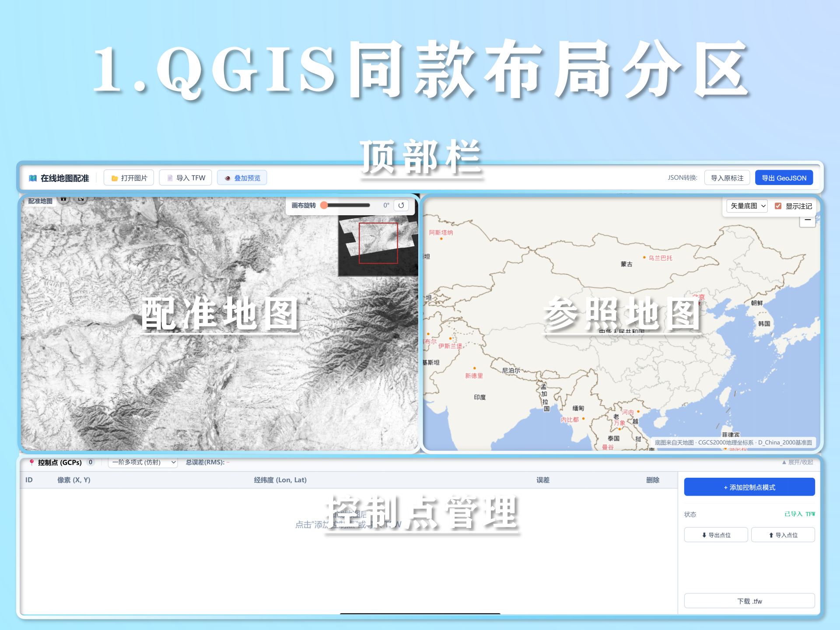The height and width of the screenshot is (630, 840).
Task: Toggle the 展开/收起 panel expander
Action: [797, 462]
